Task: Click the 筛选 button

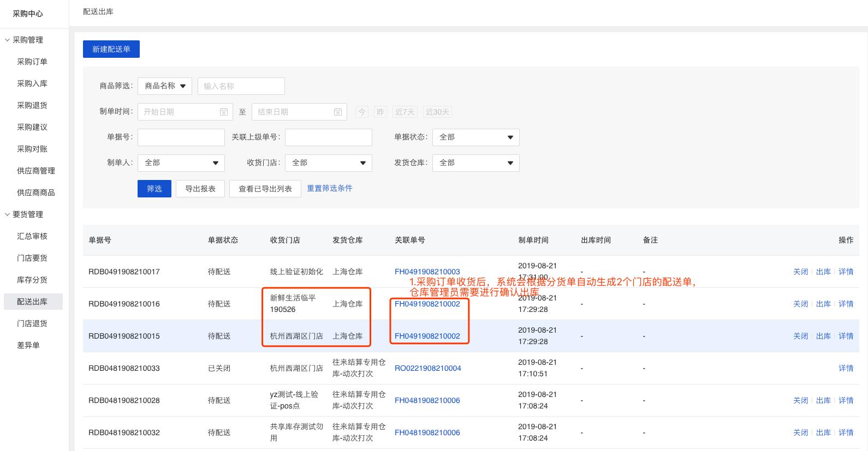Action: [154, 189]
